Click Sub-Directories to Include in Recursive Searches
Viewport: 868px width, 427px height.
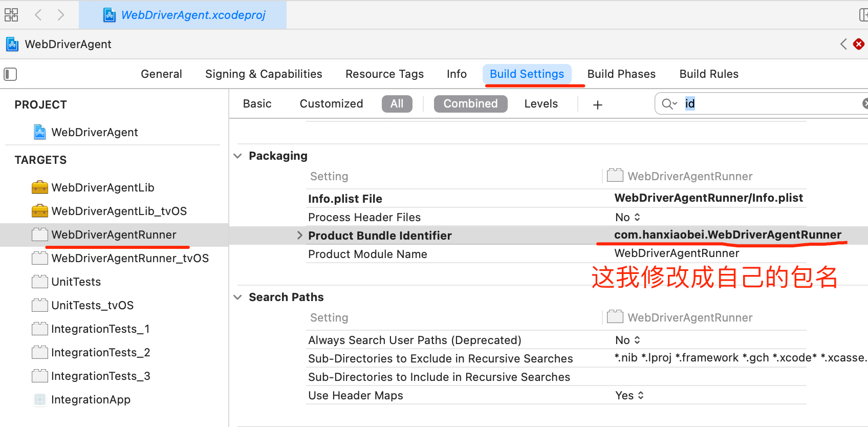pyautogui.click(x=439, y=377)
